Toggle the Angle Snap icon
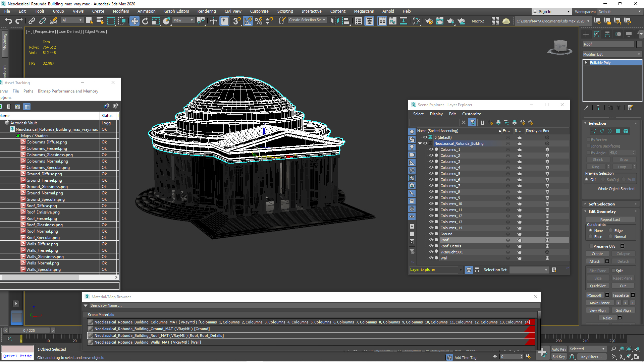The height and width of the screenshot is (362, 644). (x=248, y=21)
